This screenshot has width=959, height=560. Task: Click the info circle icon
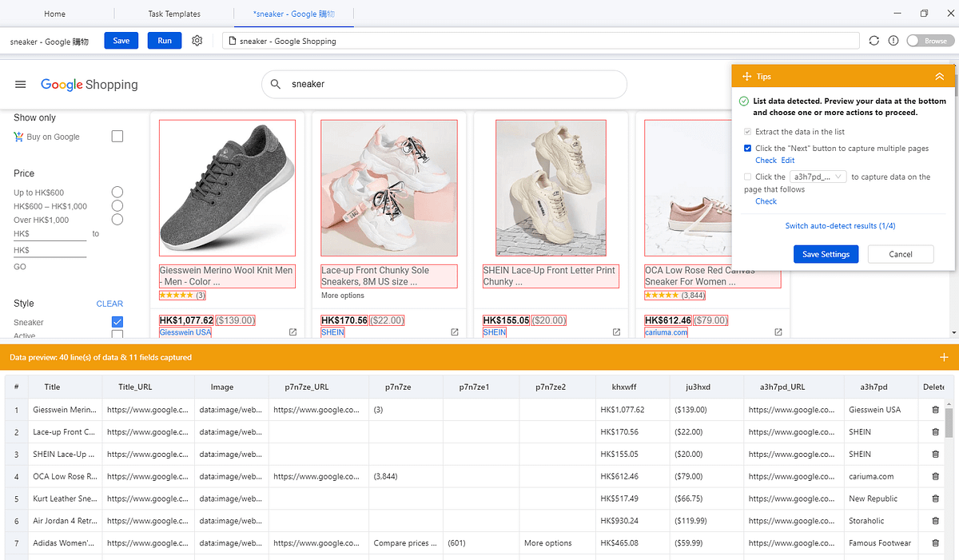(893, 41)
